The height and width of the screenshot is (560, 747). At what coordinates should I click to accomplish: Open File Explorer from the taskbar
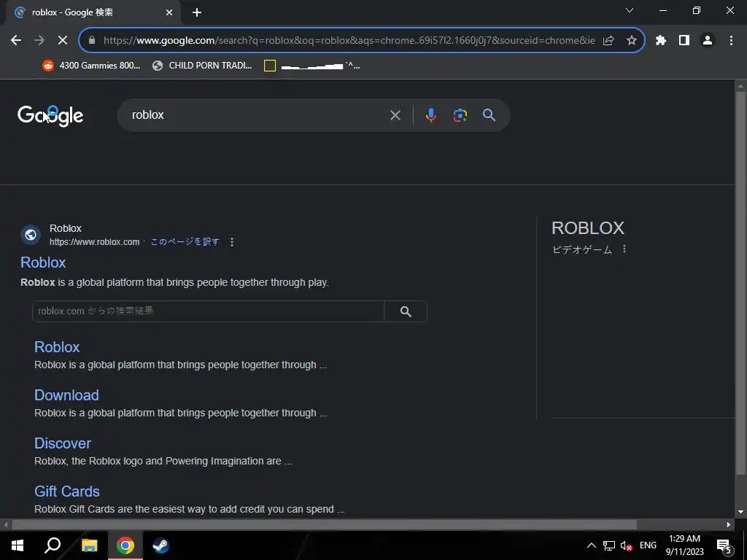tap(89, 545)
